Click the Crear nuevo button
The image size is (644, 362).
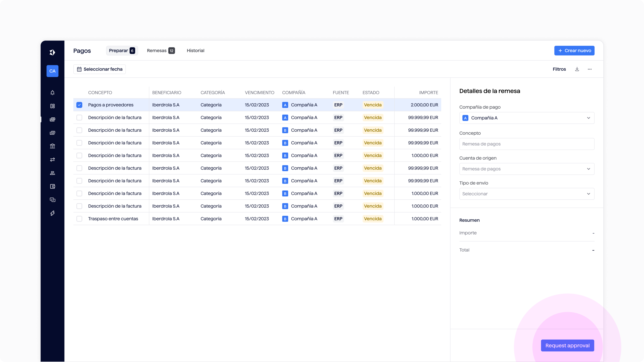574,50
